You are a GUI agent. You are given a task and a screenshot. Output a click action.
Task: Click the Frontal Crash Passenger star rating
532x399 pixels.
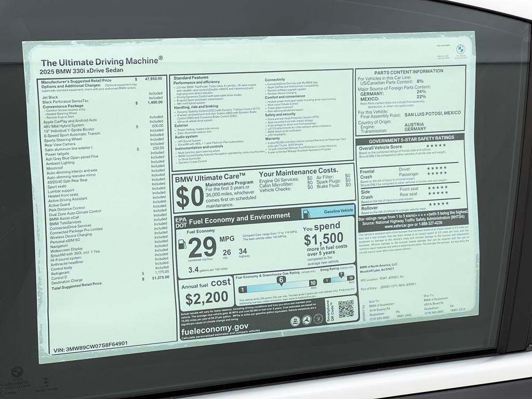[x=437, y=174]
